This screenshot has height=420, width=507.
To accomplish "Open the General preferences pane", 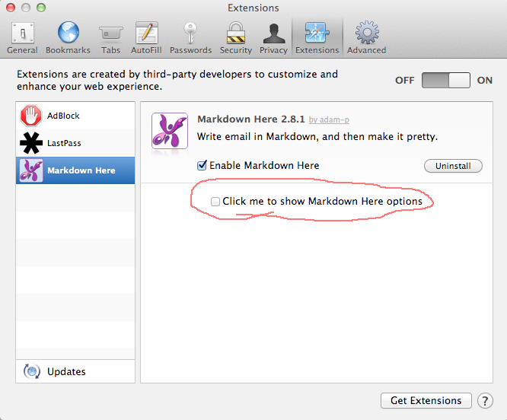I will (x=22, y=38).
